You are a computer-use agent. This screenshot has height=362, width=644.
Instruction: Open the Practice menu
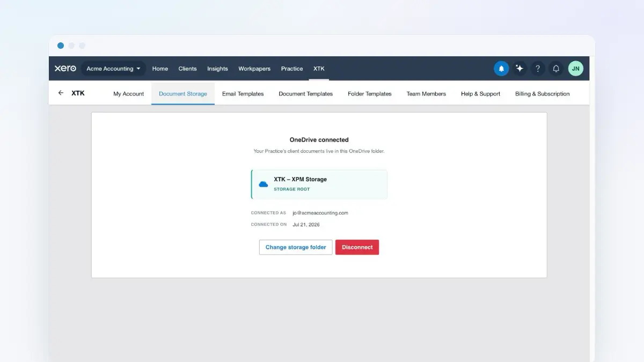click(x=292, y=69)
